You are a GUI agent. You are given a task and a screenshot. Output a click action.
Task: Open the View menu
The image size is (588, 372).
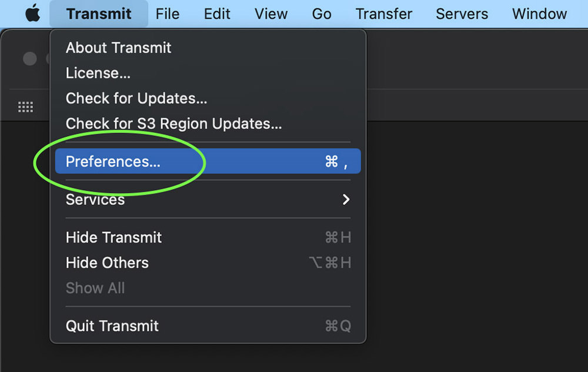[270, 14]
